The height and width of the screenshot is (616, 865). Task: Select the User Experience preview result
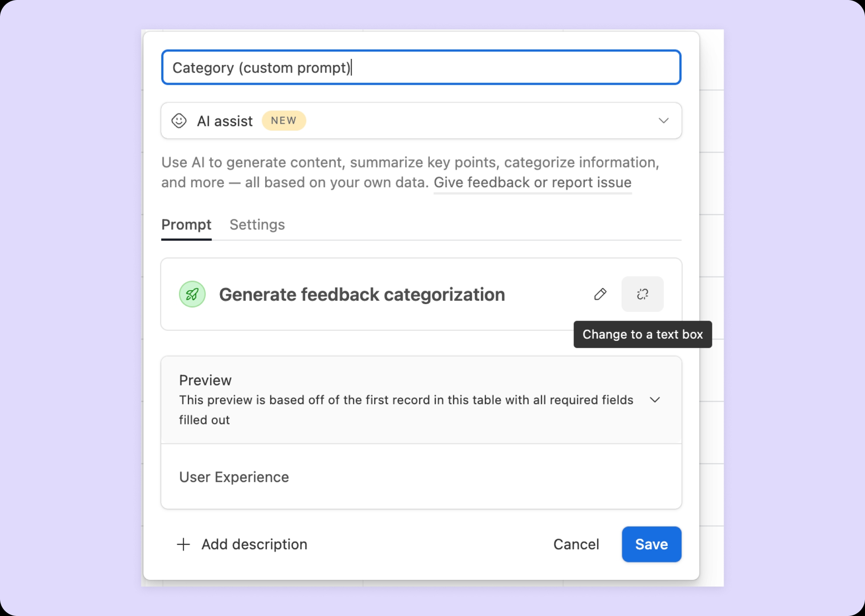(234, 477)
